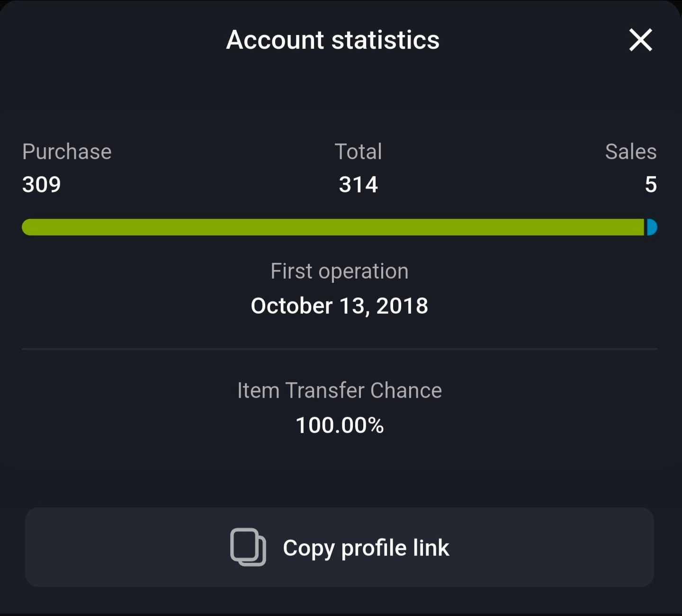Close the Account statistics dialog
The width and height of the screenshot is (682, 616).
[640, 40]
